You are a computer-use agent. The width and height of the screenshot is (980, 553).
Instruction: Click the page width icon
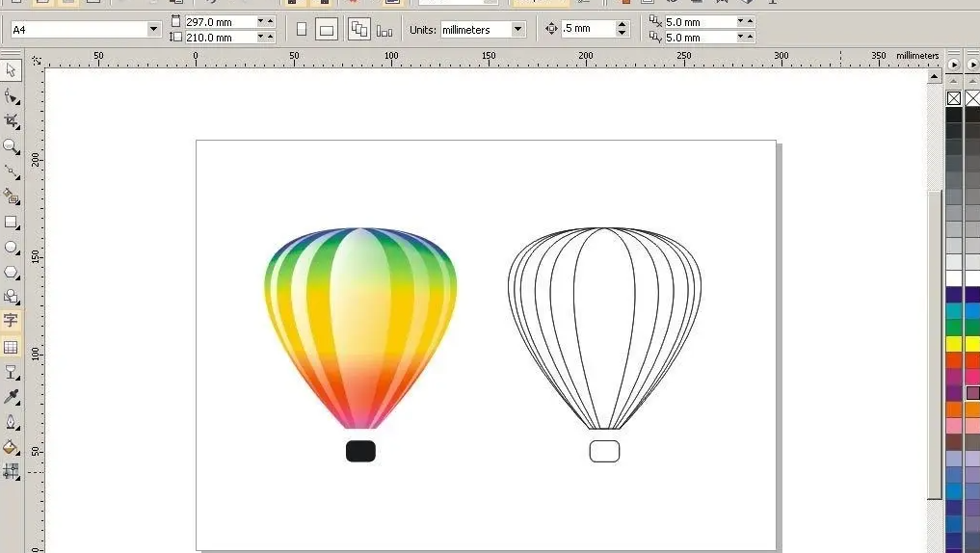175,21
